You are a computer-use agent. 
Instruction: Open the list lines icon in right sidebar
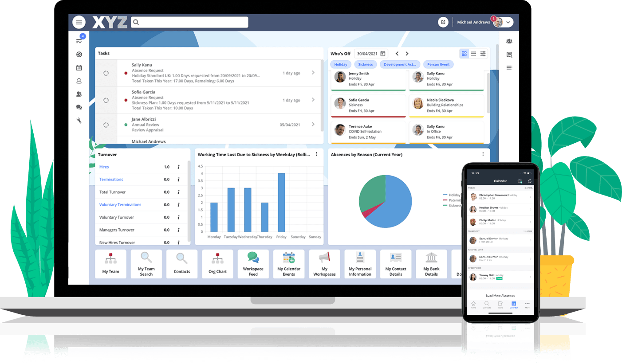tap(509, 68)
